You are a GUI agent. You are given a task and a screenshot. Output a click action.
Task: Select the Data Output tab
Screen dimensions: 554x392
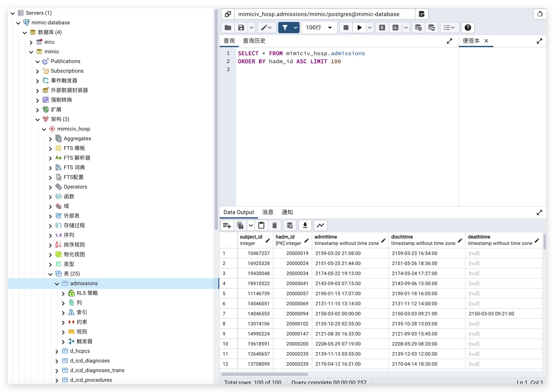point(239,212)
